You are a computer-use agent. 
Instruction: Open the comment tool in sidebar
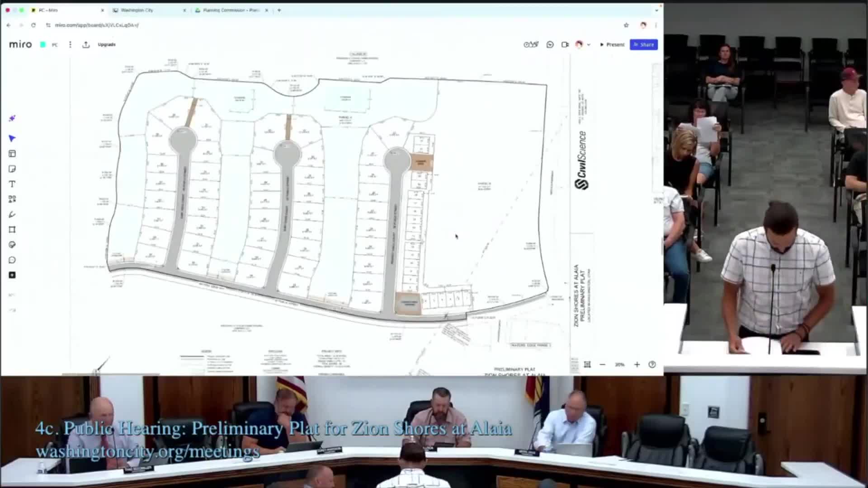(12, 260)
